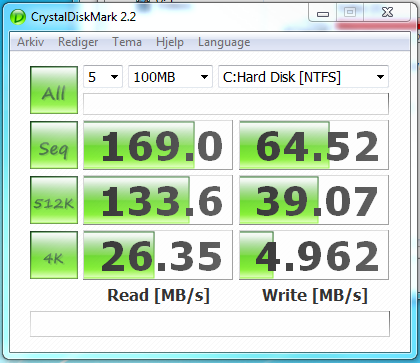
Task: Run all benchmarks with the All button
Action: [x=54, y=90]
